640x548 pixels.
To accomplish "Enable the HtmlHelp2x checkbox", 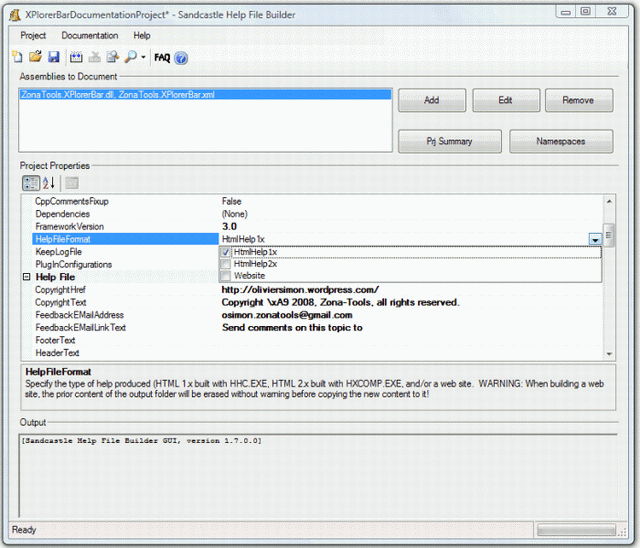I will 225,264.
